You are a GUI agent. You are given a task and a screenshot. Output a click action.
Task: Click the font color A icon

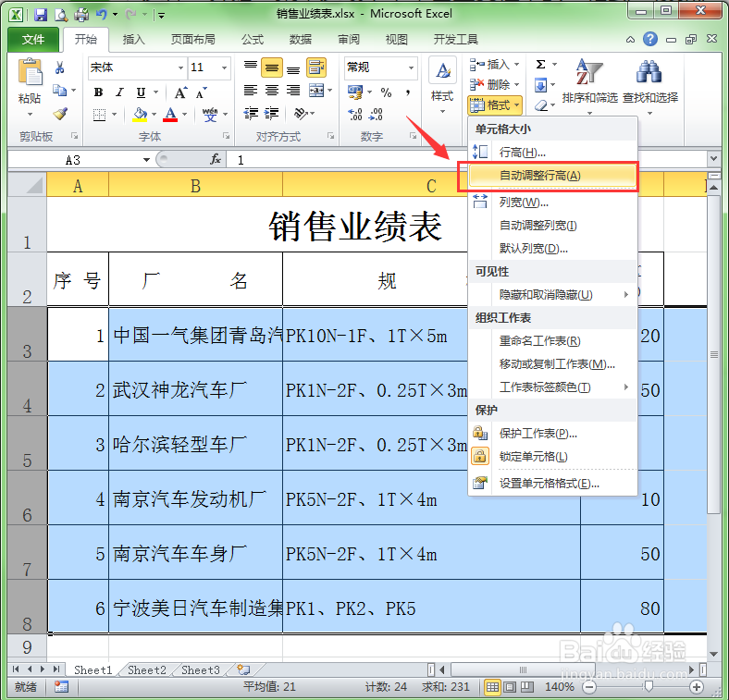pyautogui.click(x=170, y=114)
